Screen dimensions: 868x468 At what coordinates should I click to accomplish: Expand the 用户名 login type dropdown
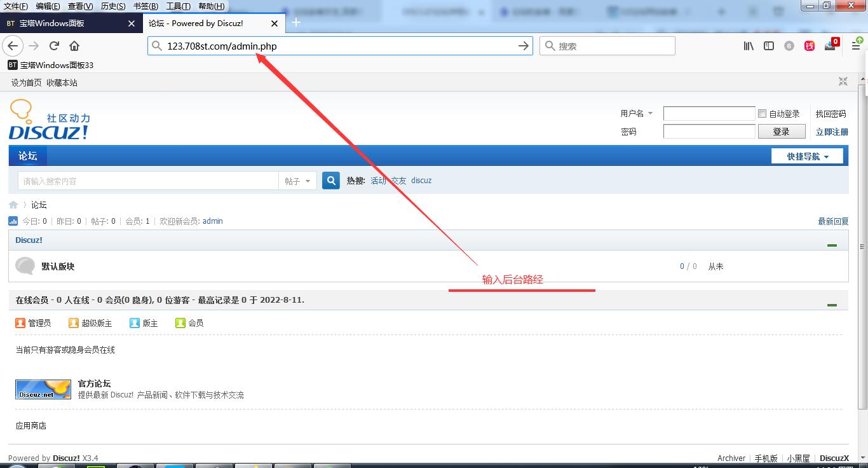coord(651,113)
